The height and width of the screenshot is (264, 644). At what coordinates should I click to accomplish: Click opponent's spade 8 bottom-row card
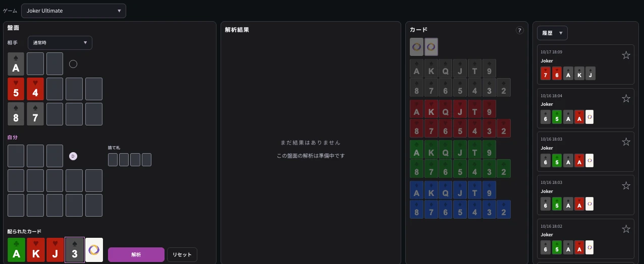click(16, 114)
